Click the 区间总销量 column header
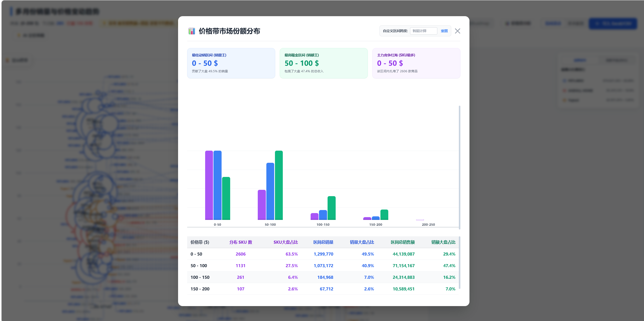The image size is (644, 321). pyautogui.click(x=323, y=242)
